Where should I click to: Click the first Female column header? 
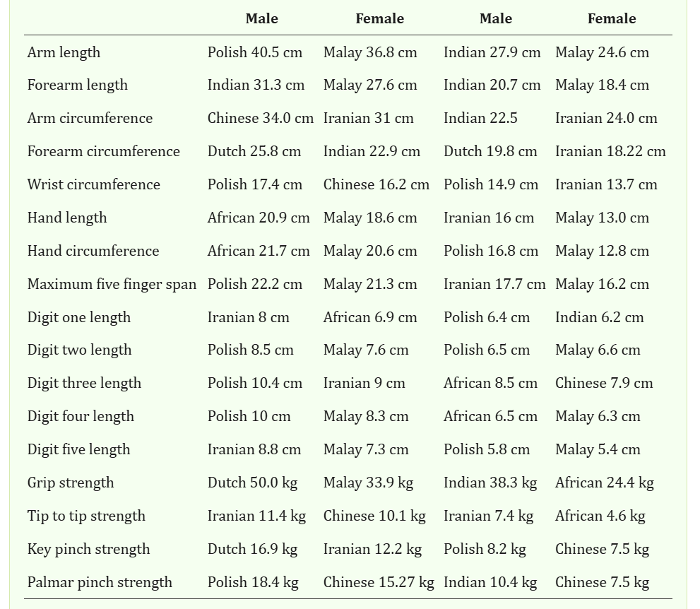coord(379,19)
